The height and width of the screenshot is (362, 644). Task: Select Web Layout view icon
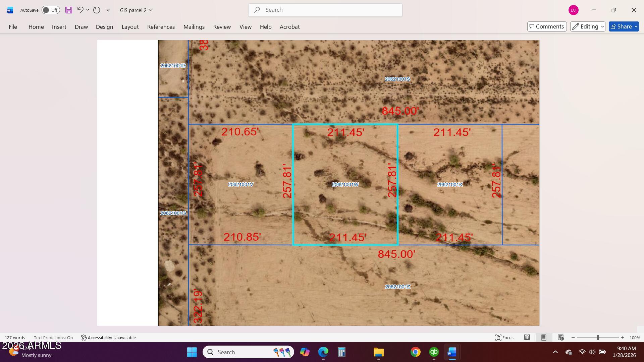click(560, 338)
